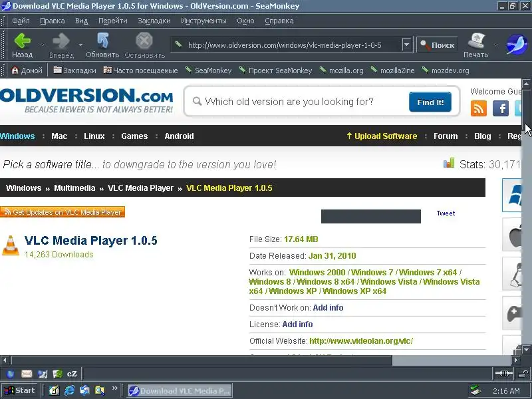Open the SeaMonkey bookmark
This screenshot has height=399, width=532.
(x=208, y=70)
